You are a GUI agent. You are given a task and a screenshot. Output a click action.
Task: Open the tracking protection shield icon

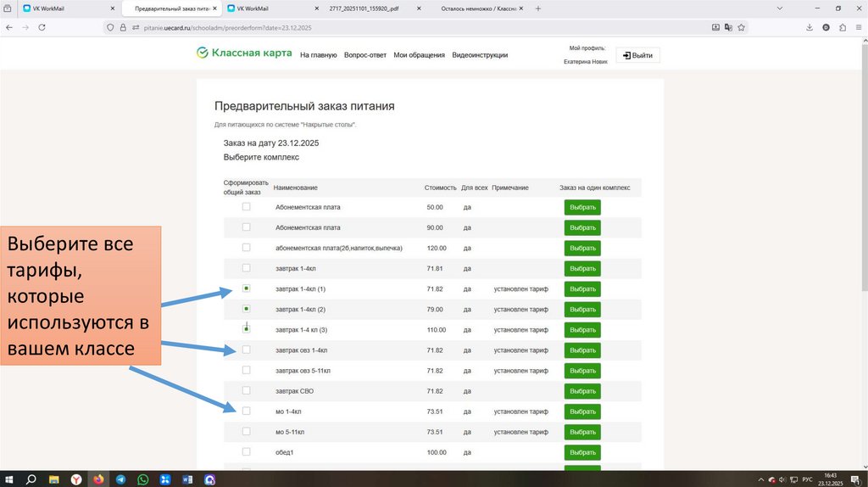tap(110, 27)
